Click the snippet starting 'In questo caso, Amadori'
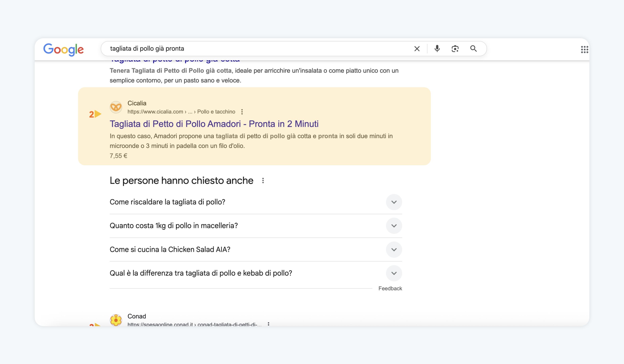Viewport: 624px width, 364px height. pos(251,141)
